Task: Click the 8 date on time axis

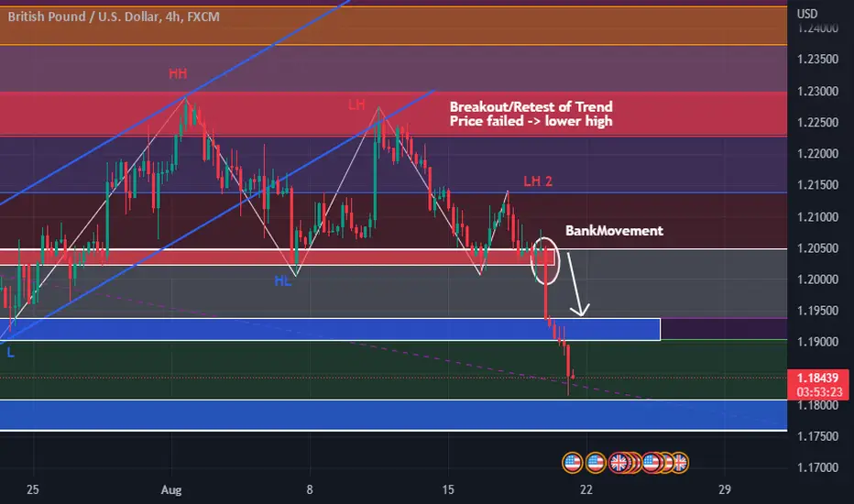Action: [x=310, y=490]
